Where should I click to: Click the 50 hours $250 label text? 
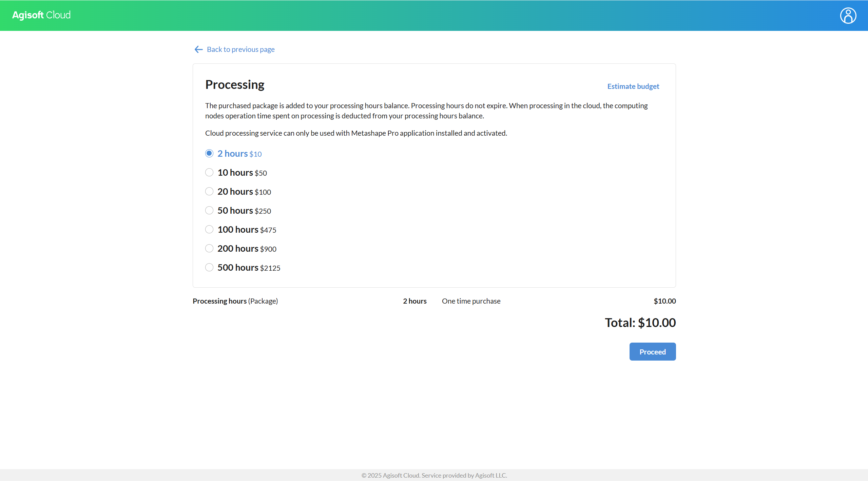(244, 211)
